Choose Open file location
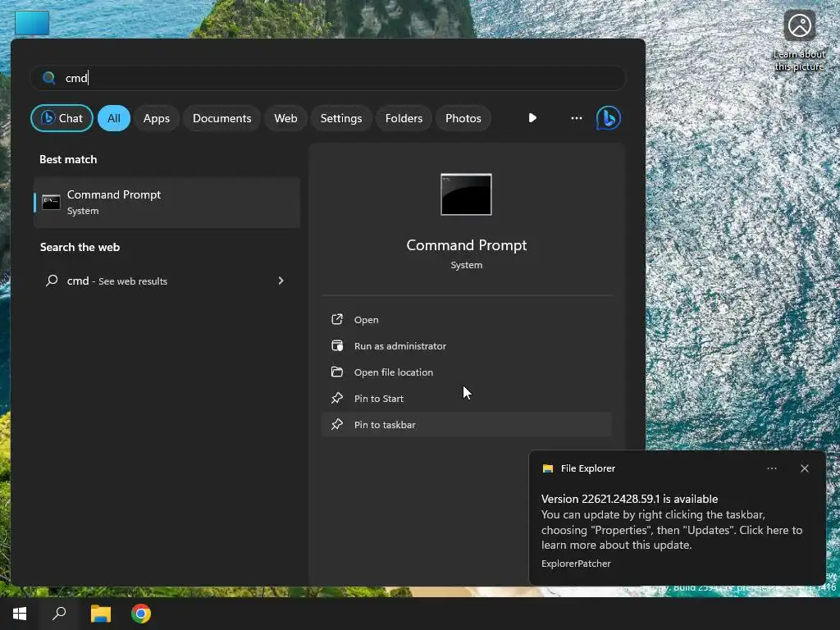 pos(466,372)
